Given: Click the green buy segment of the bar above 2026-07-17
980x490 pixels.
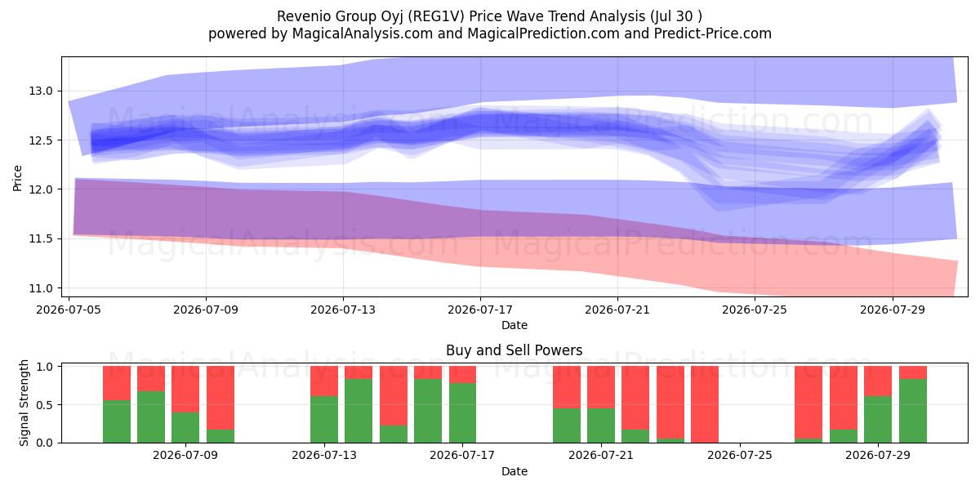Looking at the screenshot, I should click(x=463, y=412).
